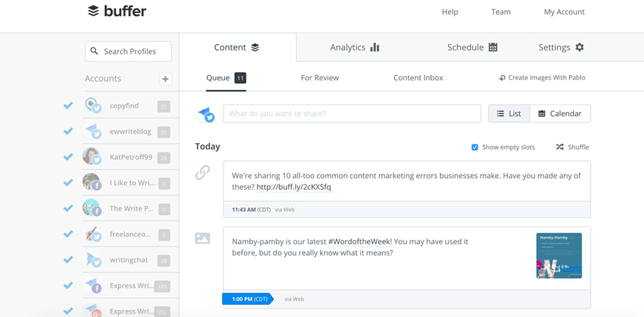Click the Content stack icon
The image size is (644, 317).
(255, 47)
